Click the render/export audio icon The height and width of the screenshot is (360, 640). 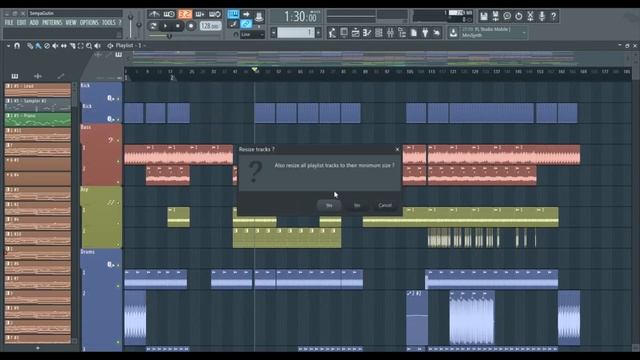tap(495, 16)
